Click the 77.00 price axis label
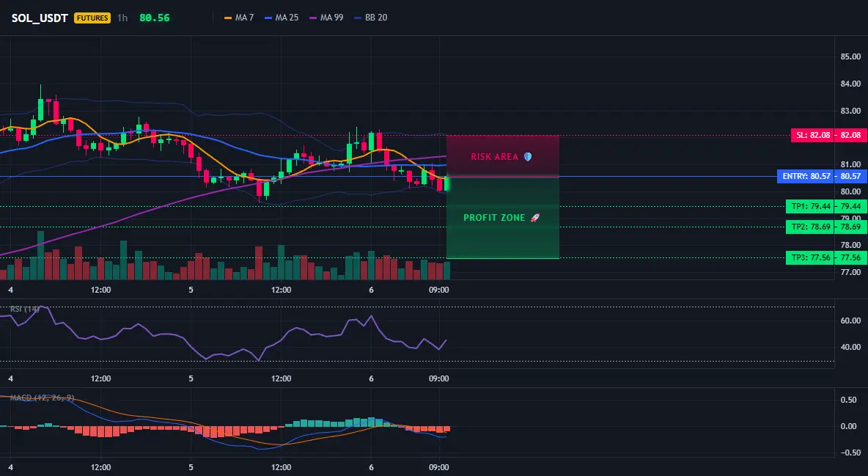 point(850,272)
